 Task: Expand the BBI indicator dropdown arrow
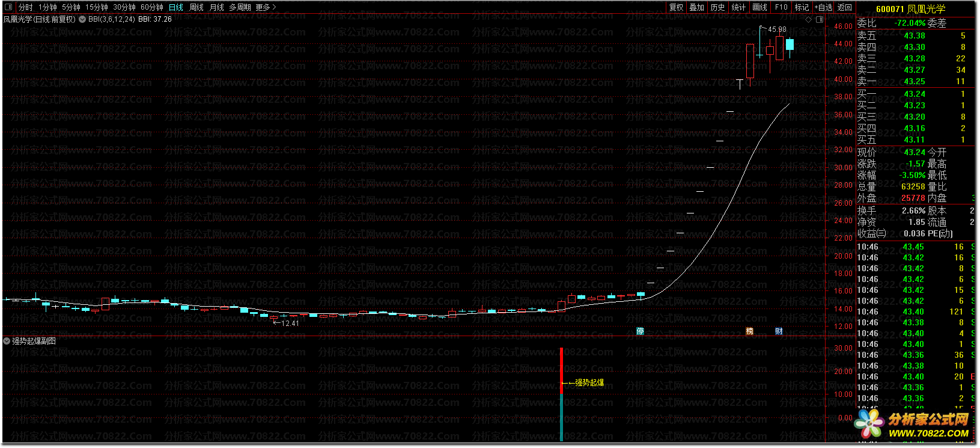click(x=82, y=19)
